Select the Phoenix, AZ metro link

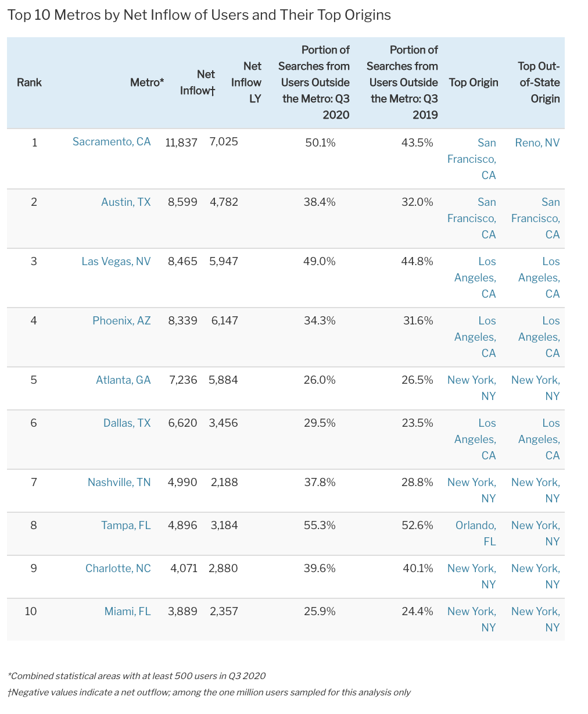121,321
